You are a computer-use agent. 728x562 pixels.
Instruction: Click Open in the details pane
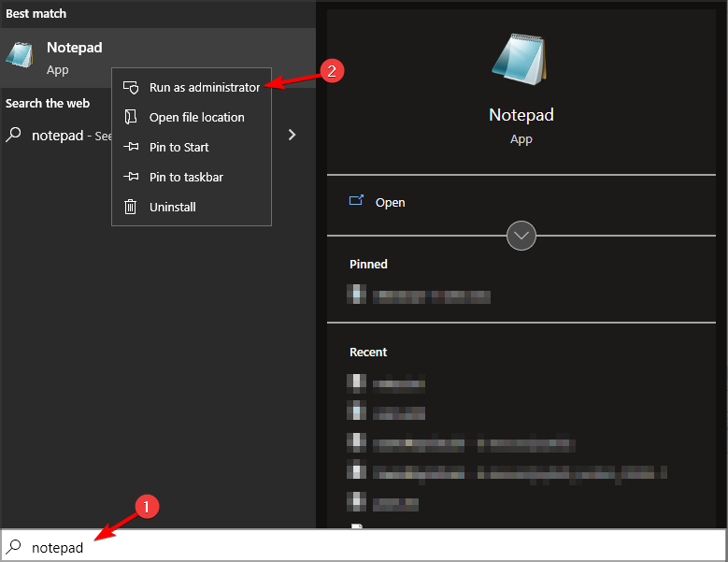coord(521,203)
